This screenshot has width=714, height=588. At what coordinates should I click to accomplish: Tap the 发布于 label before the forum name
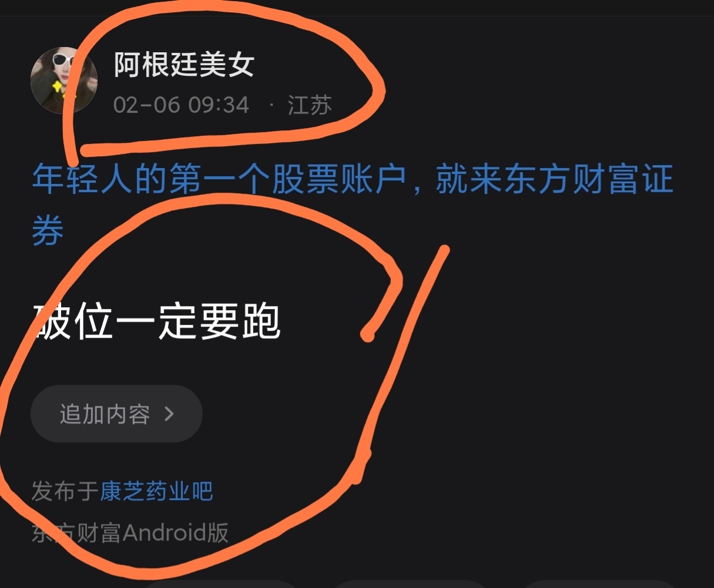pyautogui.click(x=65, y=491)
